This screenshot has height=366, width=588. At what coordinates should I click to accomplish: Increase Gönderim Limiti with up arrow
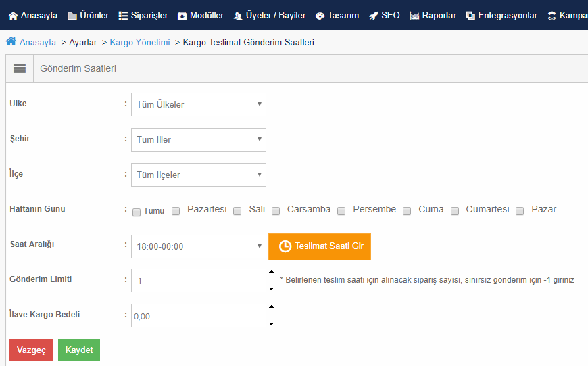(272, 271)
